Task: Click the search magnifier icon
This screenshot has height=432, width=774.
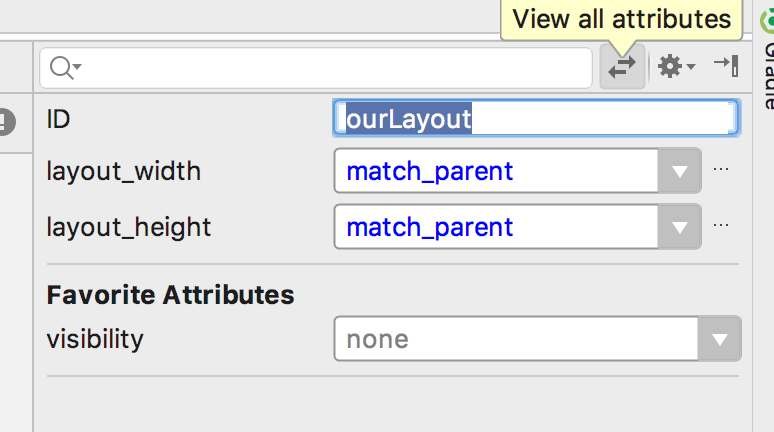Action: (x=62, y=68)
